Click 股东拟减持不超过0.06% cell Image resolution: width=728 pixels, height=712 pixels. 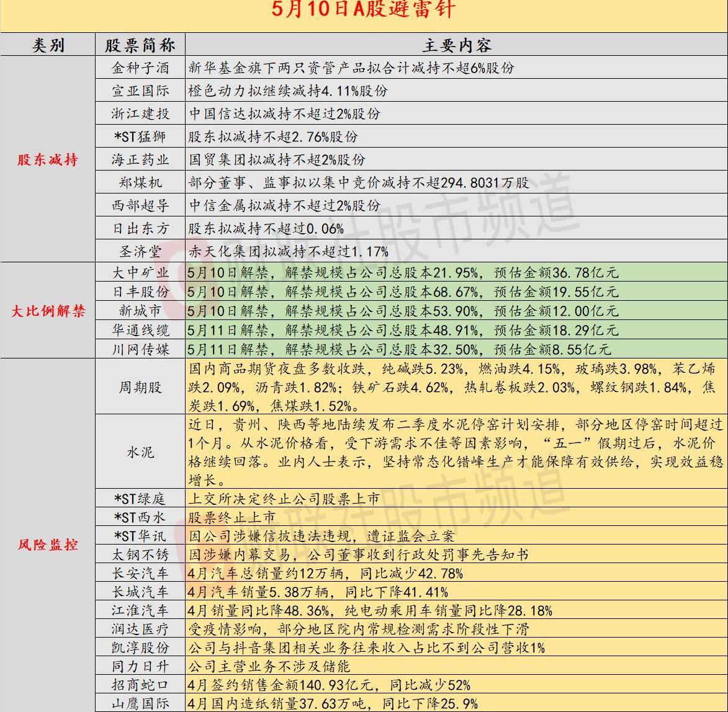pyautogui.click(x=456, y=228)
